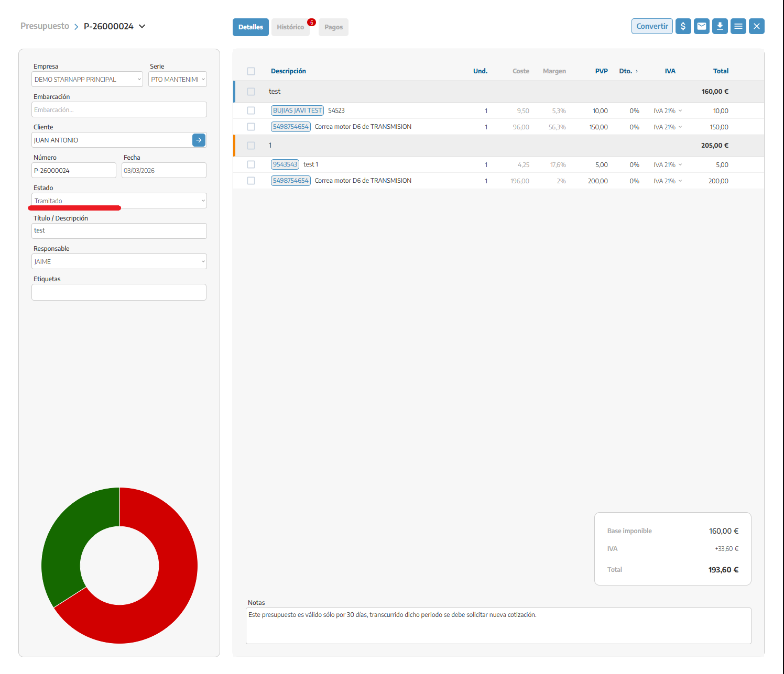This screenshot has width=784, height=674.
Task: Open the payment dollar icon button
Action: point(683,26)
